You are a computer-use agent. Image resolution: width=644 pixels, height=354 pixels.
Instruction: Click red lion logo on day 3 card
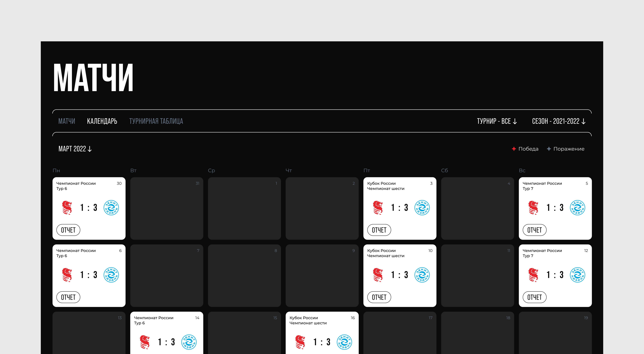coord(378,208)
